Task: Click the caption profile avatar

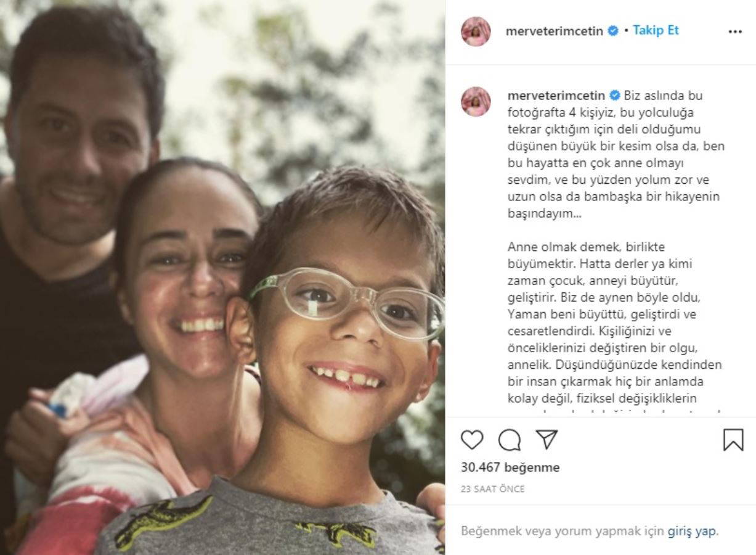Action: [476, 102]
